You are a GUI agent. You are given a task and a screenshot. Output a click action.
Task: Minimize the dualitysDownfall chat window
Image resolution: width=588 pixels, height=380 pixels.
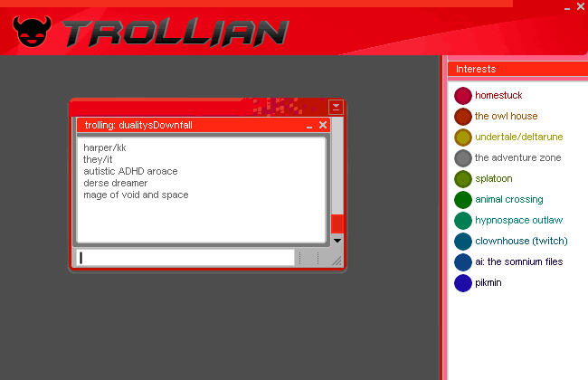pos(309,125)
